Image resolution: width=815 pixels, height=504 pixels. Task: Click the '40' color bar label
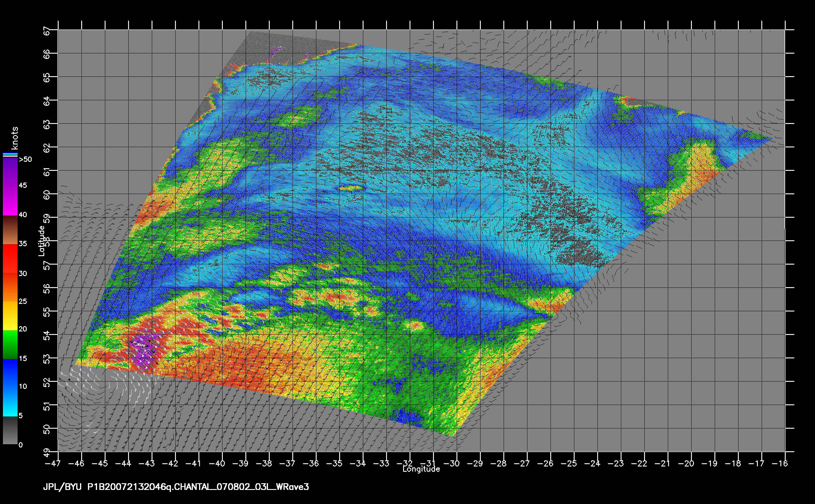click(x=23, y=215)
